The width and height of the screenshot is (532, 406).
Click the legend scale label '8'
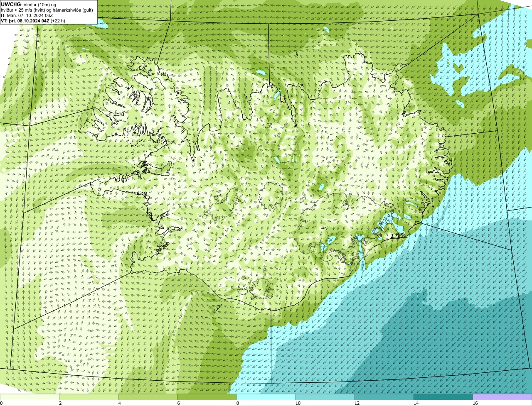coord(238,403)
